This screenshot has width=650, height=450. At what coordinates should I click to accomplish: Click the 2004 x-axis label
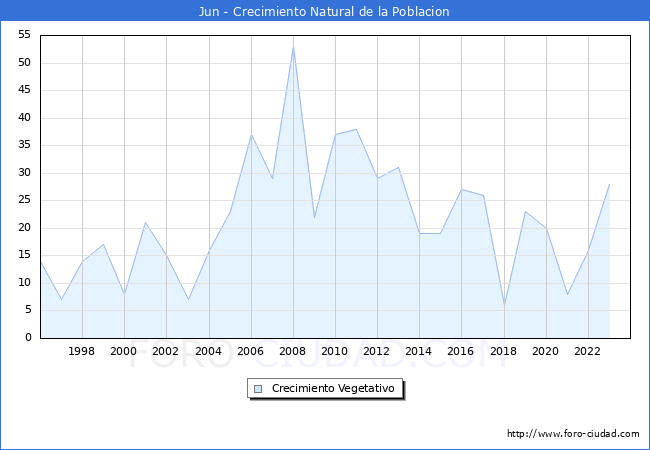tap(209, 351)
